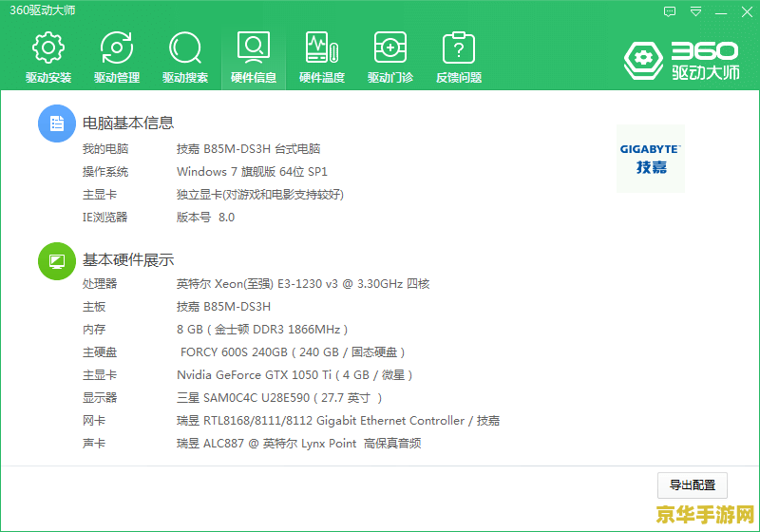
Task: Click the 内存 label
Action: 94,330
